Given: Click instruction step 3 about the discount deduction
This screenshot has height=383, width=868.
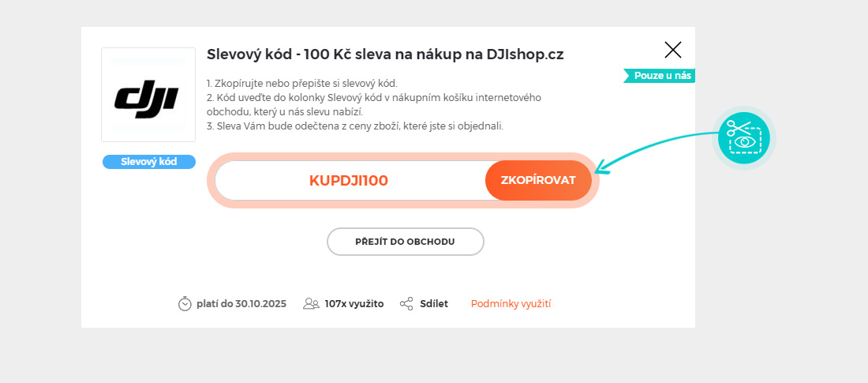Looking at the screenshot, I should pos(354,126).
